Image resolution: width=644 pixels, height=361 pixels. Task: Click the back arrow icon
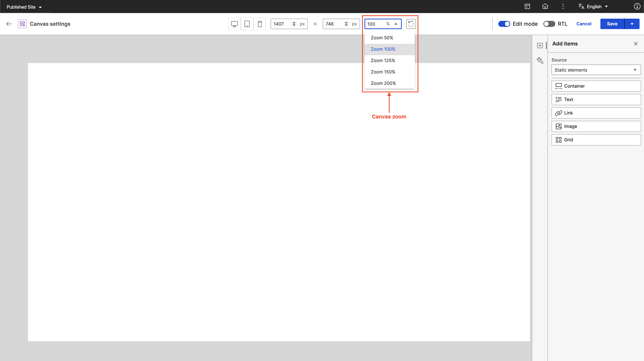9,24
